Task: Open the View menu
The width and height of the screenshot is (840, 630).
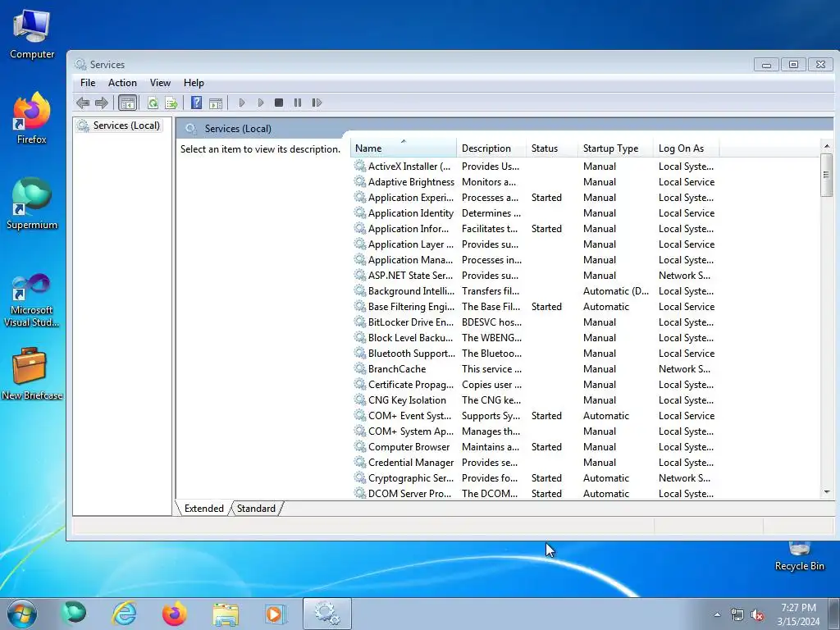Action: pyautogui.click(x=160, y=83)
